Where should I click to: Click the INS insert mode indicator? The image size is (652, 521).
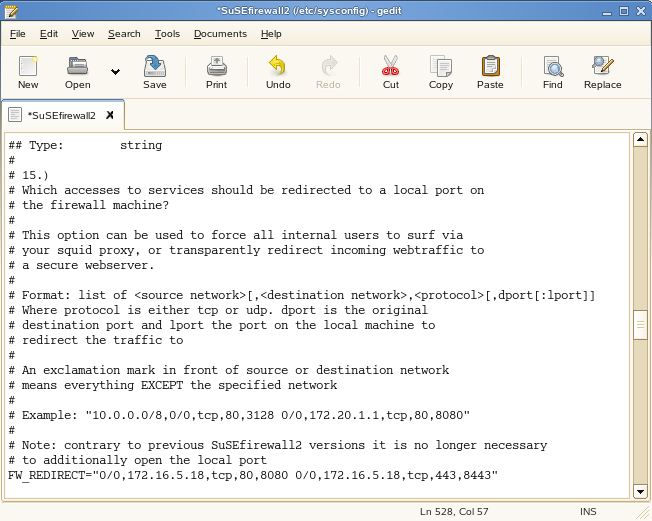click(x=588, y=511)
